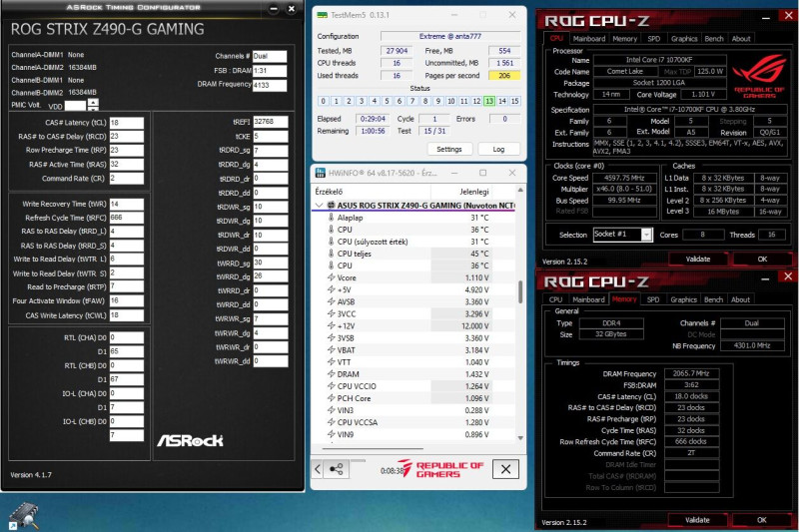Click the DRAM Frequency field in Timing Configurator

(269, 85)
